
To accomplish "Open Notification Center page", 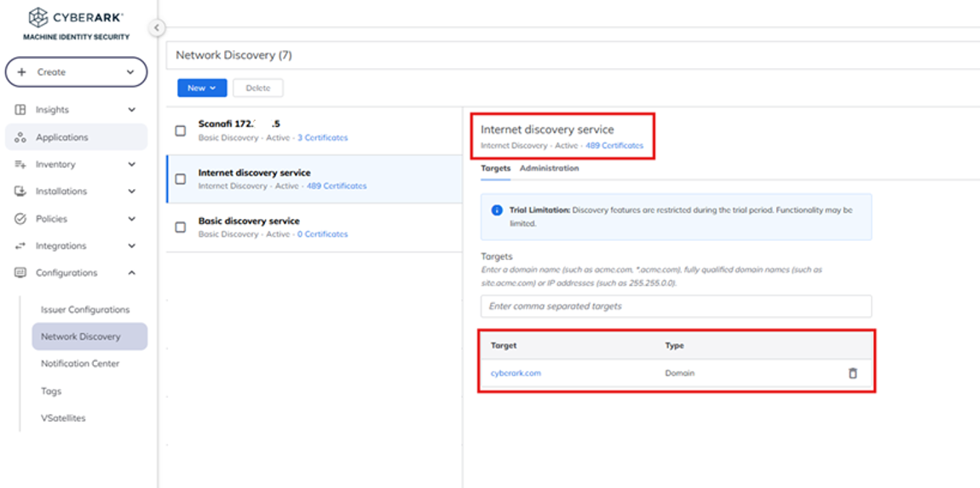I will click(80, 364).
